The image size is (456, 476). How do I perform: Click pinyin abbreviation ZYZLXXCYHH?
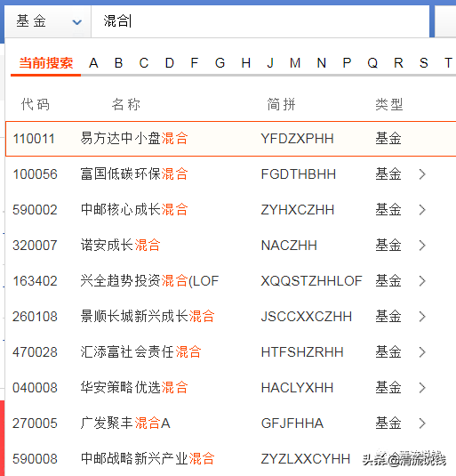click(306, 459)
